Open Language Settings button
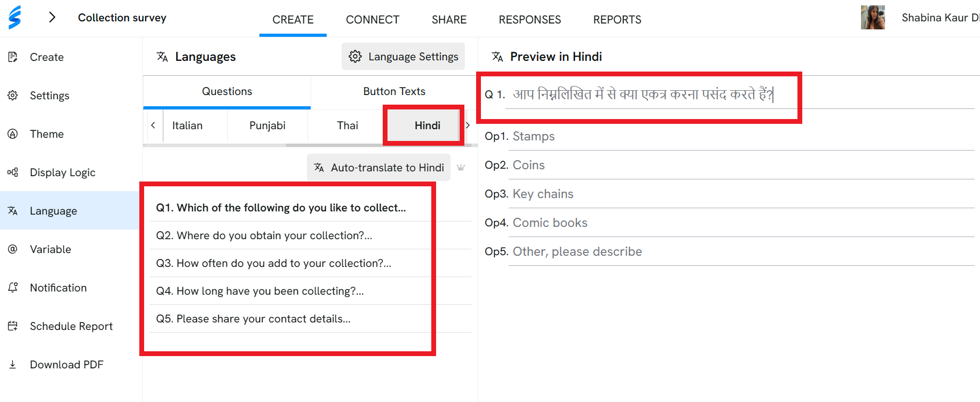Image resolution: width=980 pixels, height=402 pixels. (403, 57)
